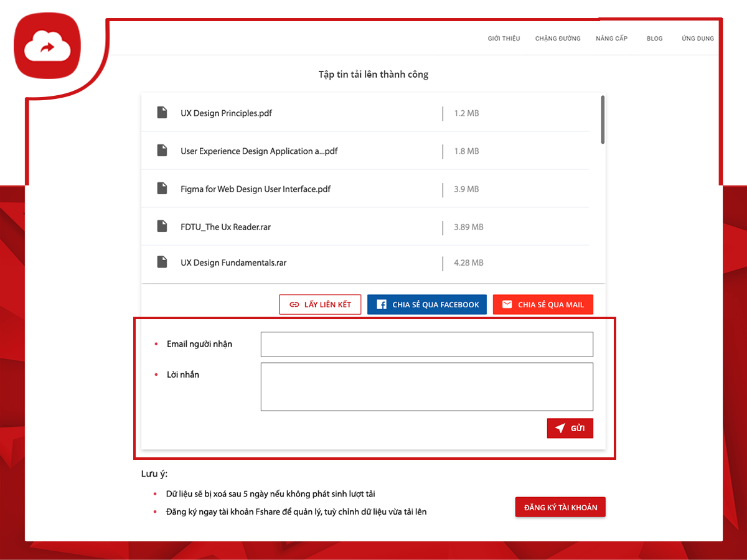
Task: Click file icon beside UX Design Fundamentals.rar
Action: 162,262
